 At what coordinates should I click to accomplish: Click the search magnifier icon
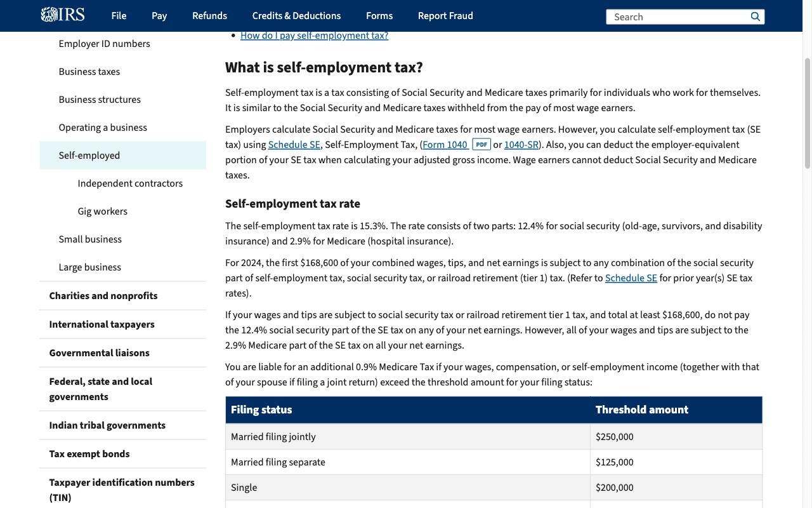tap(755, 17)
